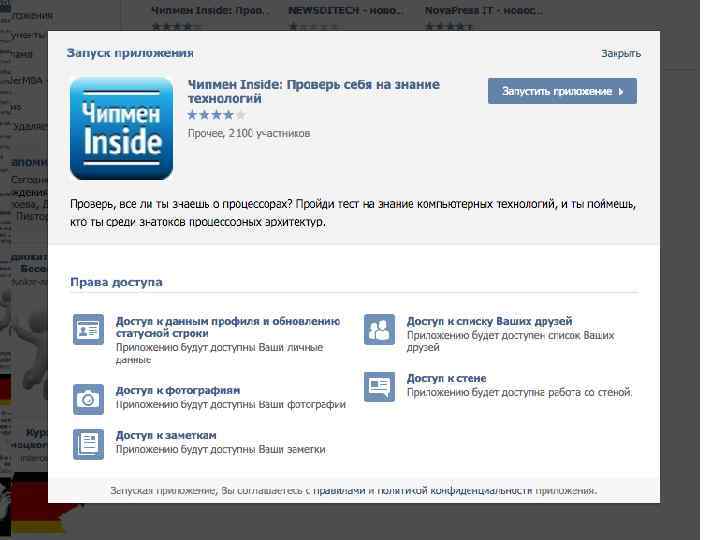720x540 pixels.
Task: Launch app with Запустить приложение button
Action: 562,91
